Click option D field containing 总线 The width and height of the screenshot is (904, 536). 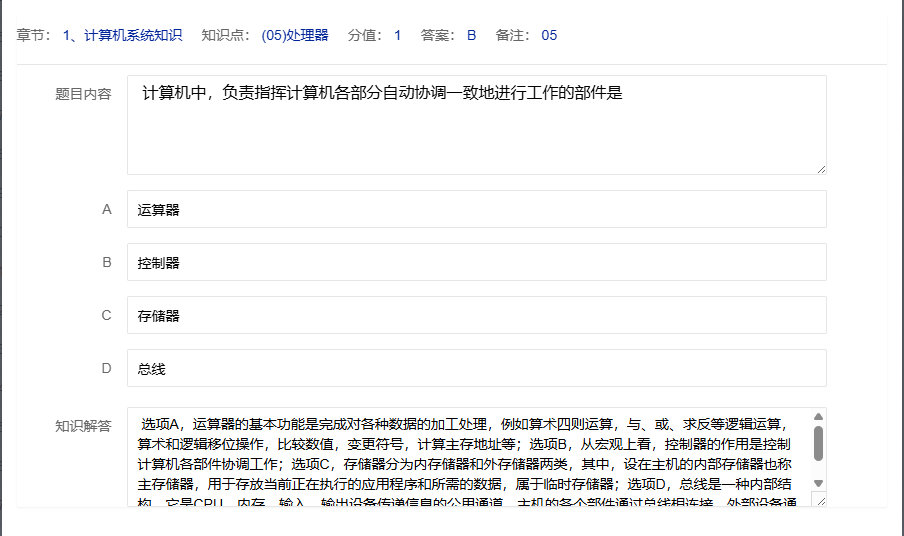click(x=476, y=368)
